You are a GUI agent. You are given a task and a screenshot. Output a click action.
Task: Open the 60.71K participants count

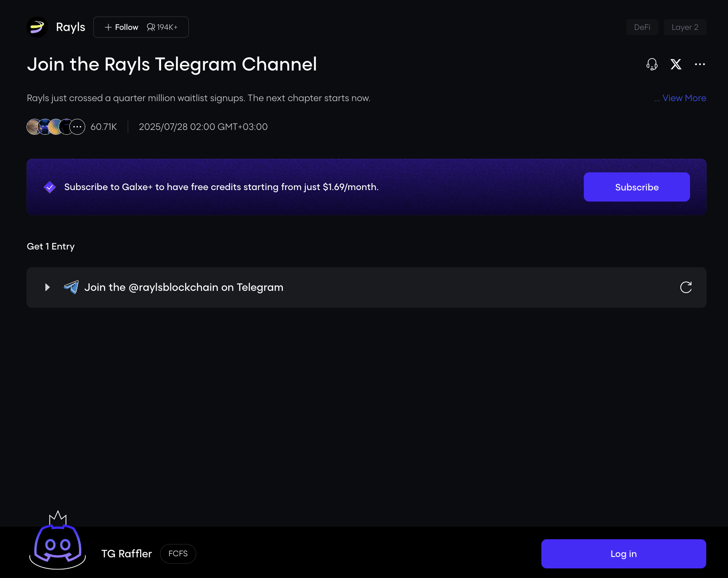point(104,127)
